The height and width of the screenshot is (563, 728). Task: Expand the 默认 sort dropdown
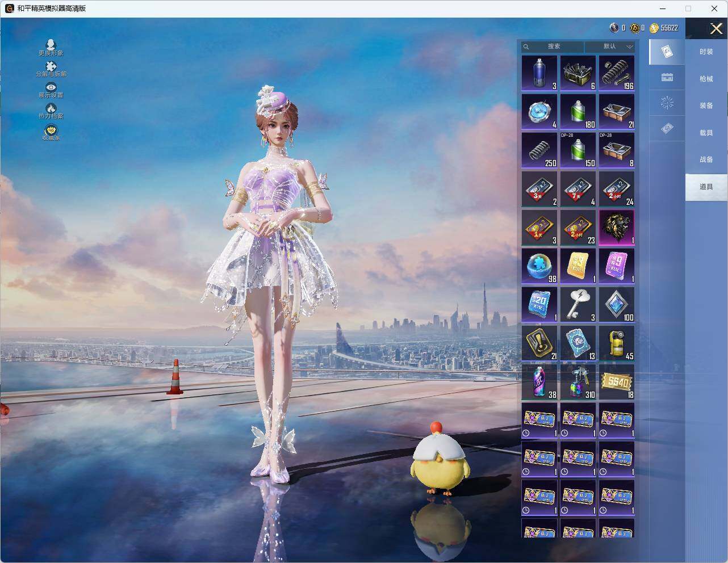(610, 47)
